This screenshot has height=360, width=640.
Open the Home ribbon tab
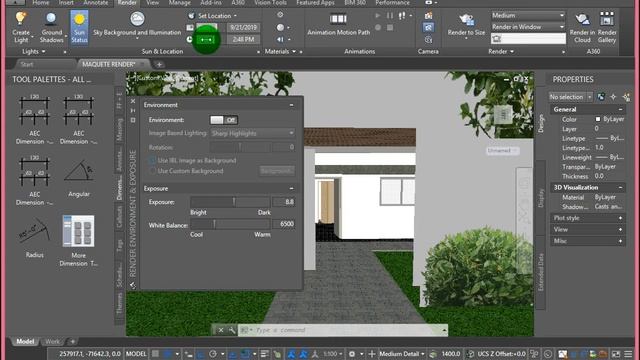pyautogui.click(x=40, y=3)
